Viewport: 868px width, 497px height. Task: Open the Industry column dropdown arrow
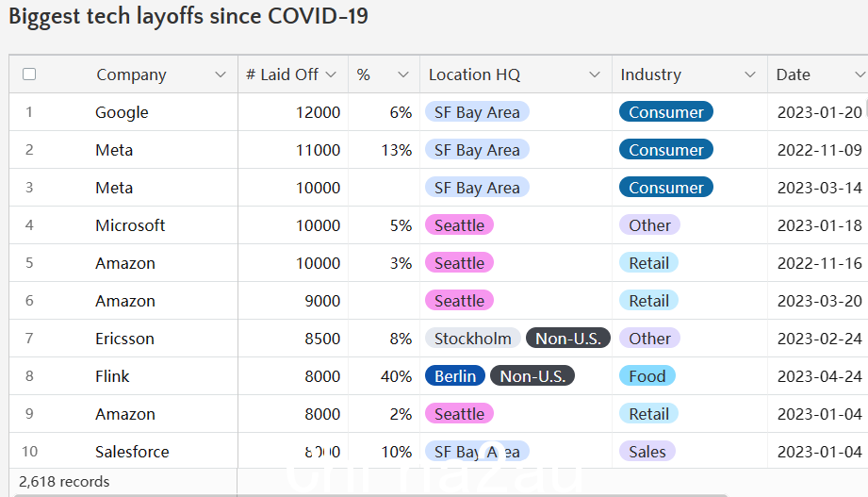pyautogui.click(x=750, y=75)
